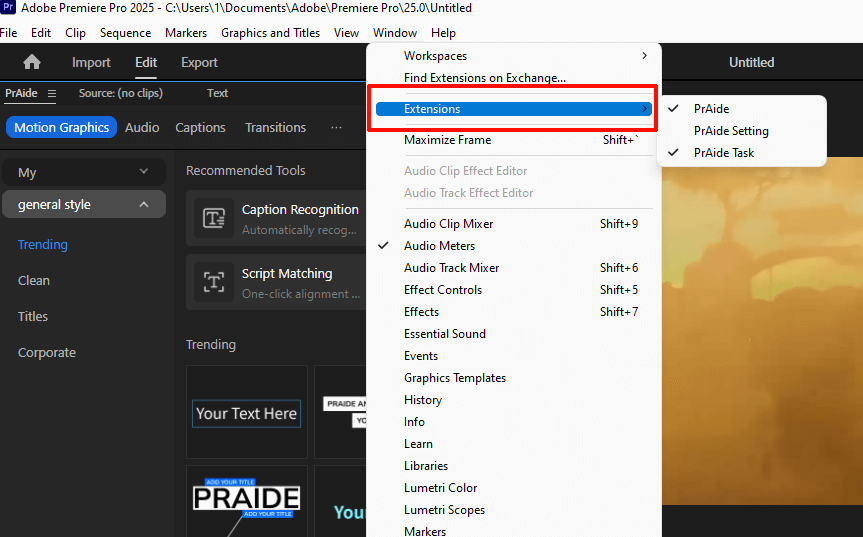Viewport: 863px width, 537px height.
Task: Open the Extensions submenu
Action: 513,109
